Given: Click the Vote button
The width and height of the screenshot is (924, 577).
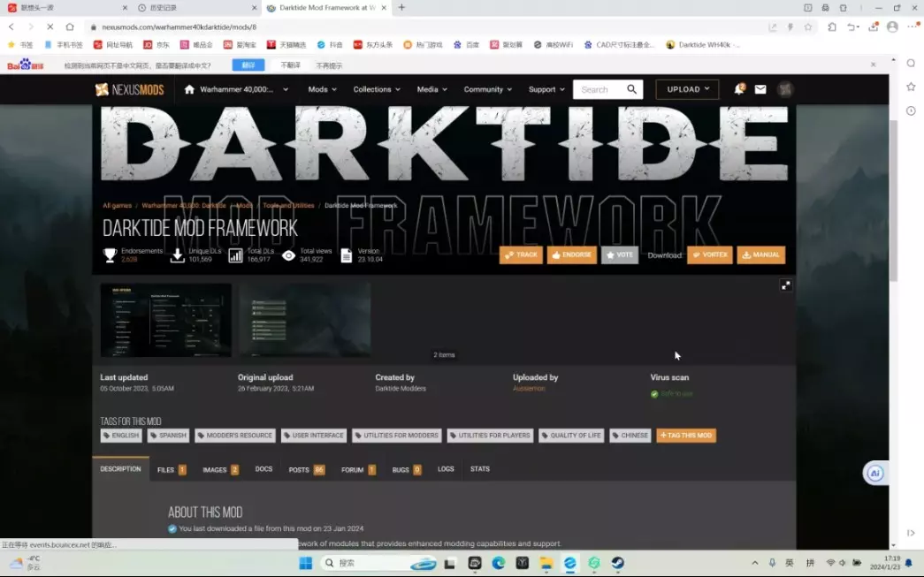Looking at the screenshot, I should (x=619, y=255).
